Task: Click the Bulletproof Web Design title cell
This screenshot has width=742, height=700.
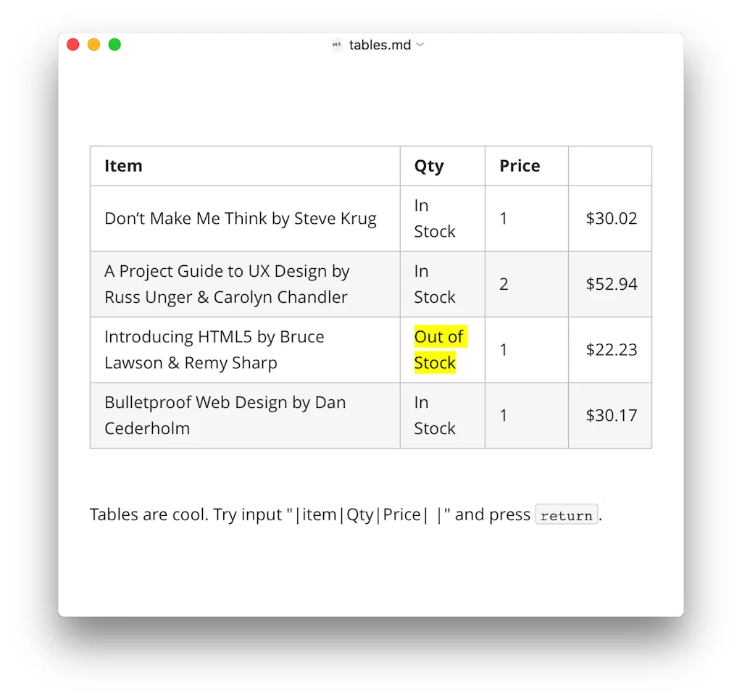Action: point(225,415)
